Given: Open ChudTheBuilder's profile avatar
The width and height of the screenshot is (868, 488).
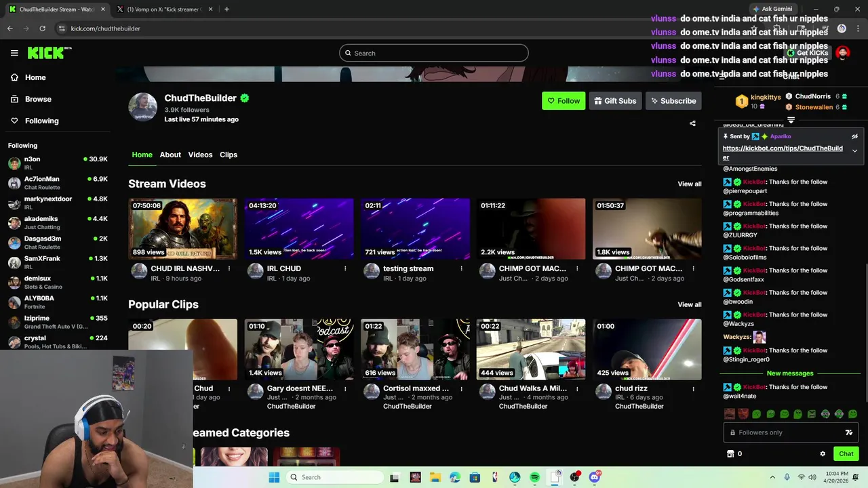Looking at the screenshot, I should pyautogui.click(x=143, y=107).
